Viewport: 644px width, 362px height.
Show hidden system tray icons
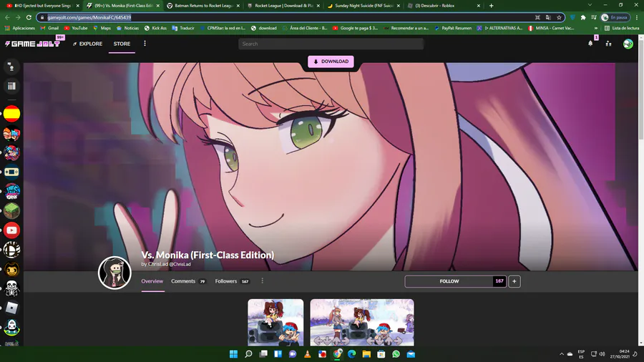tap(562, 354)
